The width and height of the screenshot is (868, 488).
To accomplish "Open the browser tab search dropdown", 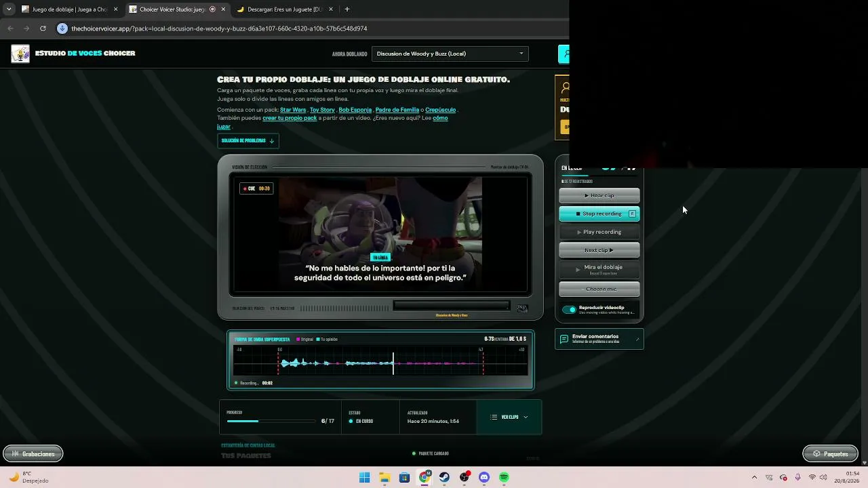I will coord(9,9).
